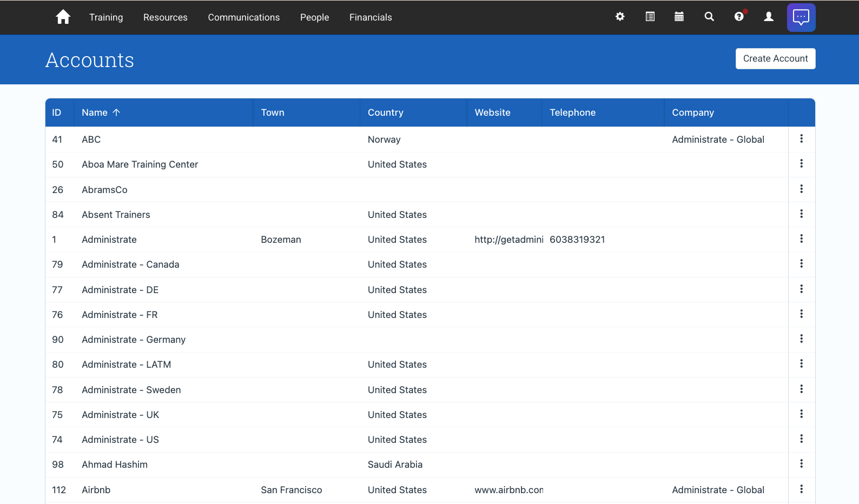859x504 pixels.
Task: Sort by Company column header
Action: [x=693, y=112]
